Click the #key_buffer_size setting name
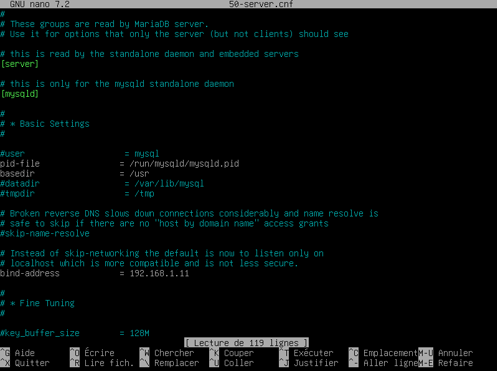Screen dimensions: 497x371 pos(40,333)
